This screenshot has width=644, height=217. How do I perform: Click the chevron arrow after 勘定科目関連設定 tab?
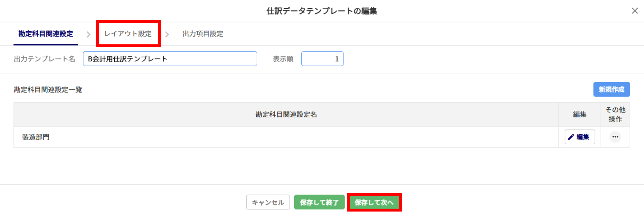pos(89,34)
